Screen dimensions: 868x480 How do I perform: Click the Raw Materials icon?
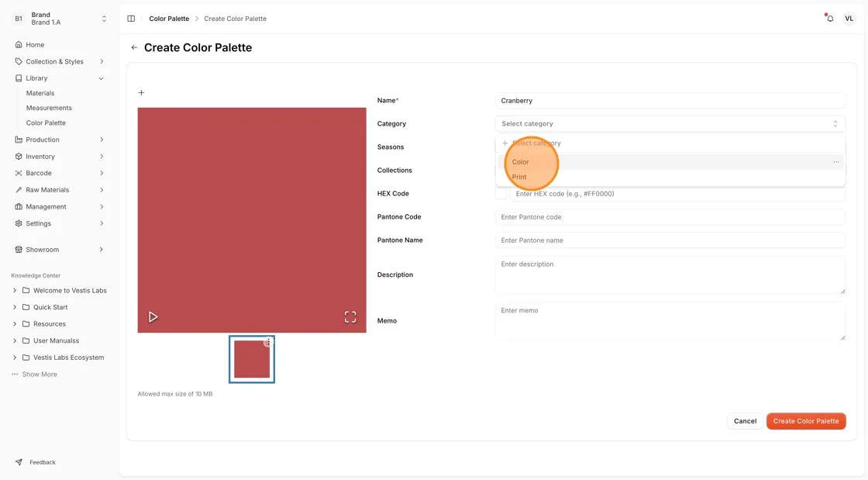tap(19, 190)
